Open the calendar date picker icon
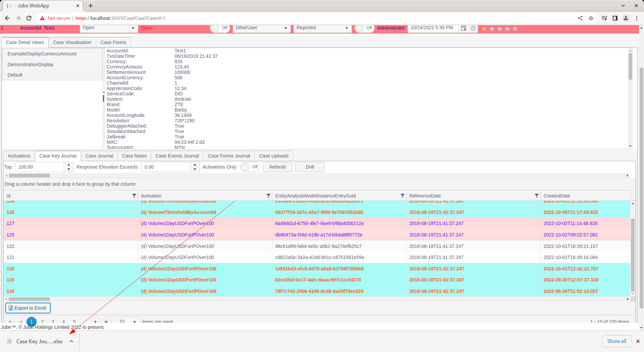644x352 pixels. pyautogui.click(x=464, y=28)
